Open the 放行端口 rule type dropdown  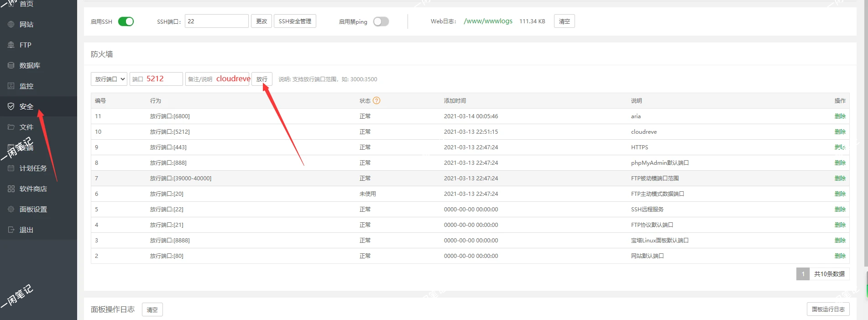109,79
